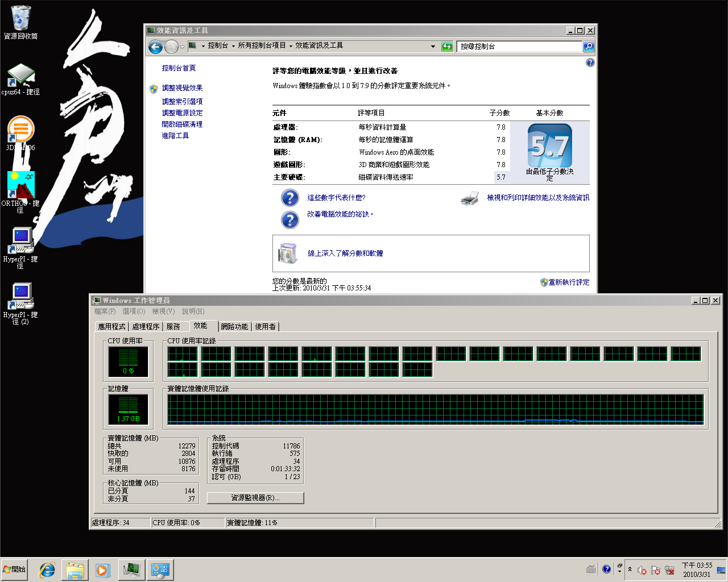Switch to the 網路功能 tab

pos(234,327)
